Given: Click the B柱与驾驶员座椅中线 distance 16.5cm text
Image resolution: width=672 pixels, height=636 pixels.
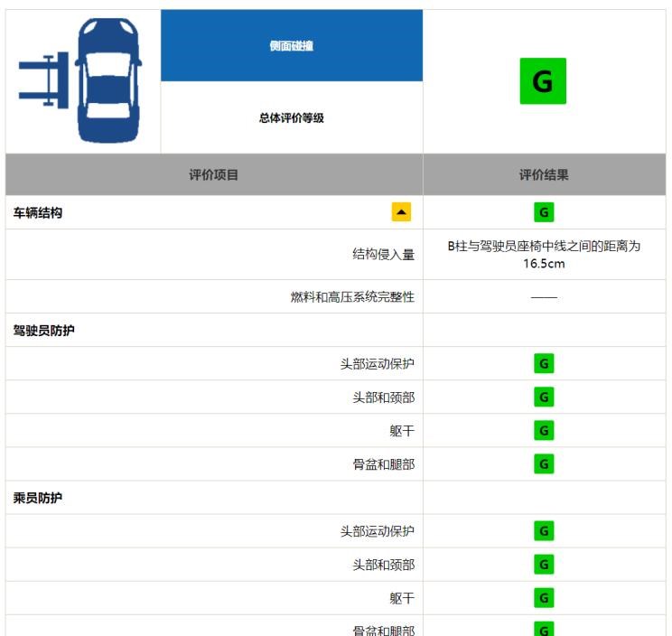Looking at the screenshot, I should [x=544, y=255].
